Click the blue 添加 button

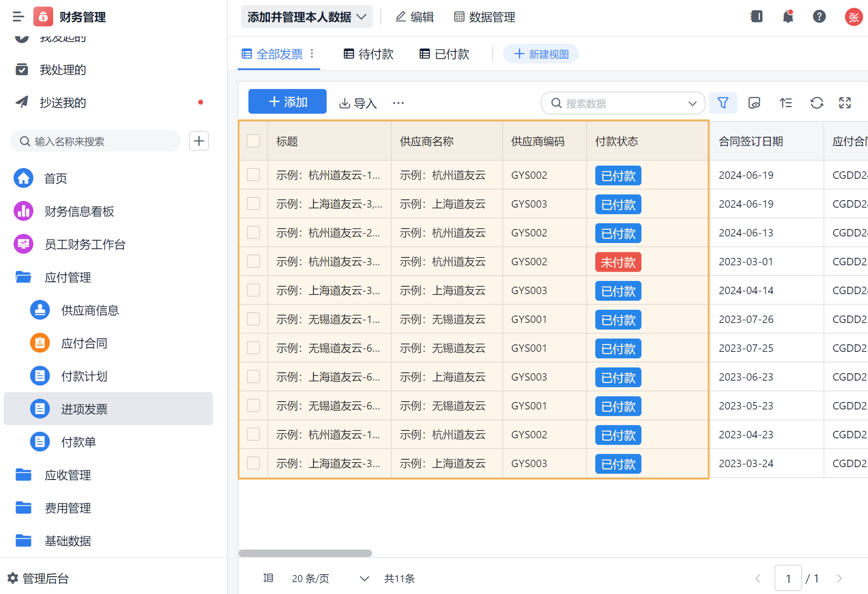coord(287,102)
